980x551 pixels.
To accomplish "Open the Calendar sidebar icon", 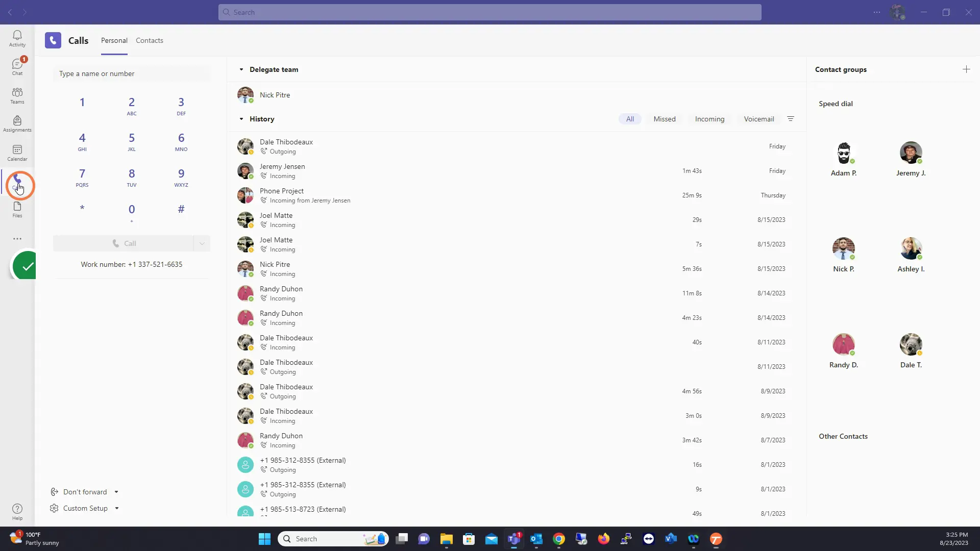I will pos(17,153).
